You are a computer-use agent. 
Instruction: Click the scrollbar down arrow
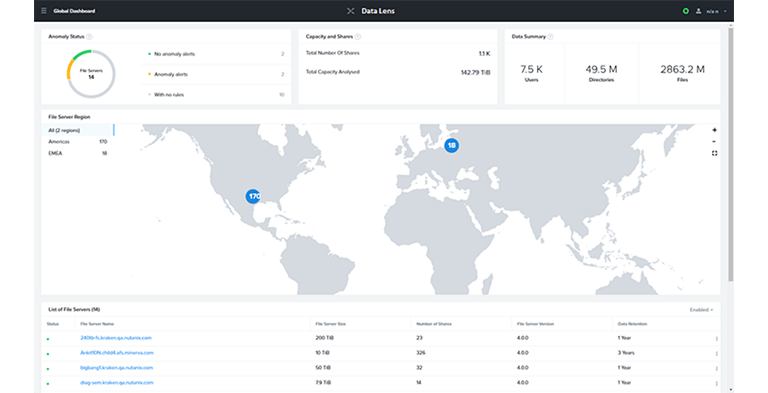coord(731,390)
